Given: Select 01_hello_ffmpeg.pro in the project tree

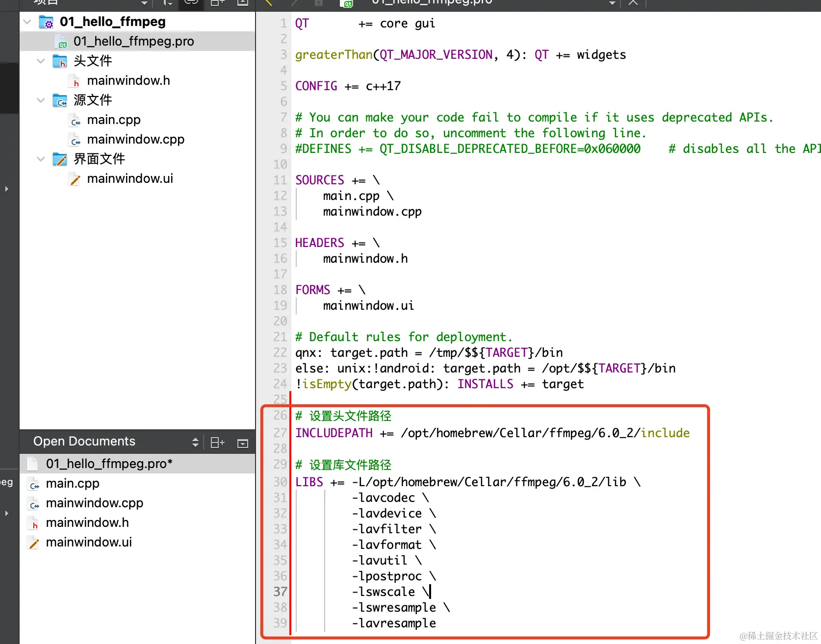Looking at the screenshot, I should (137, 42).
